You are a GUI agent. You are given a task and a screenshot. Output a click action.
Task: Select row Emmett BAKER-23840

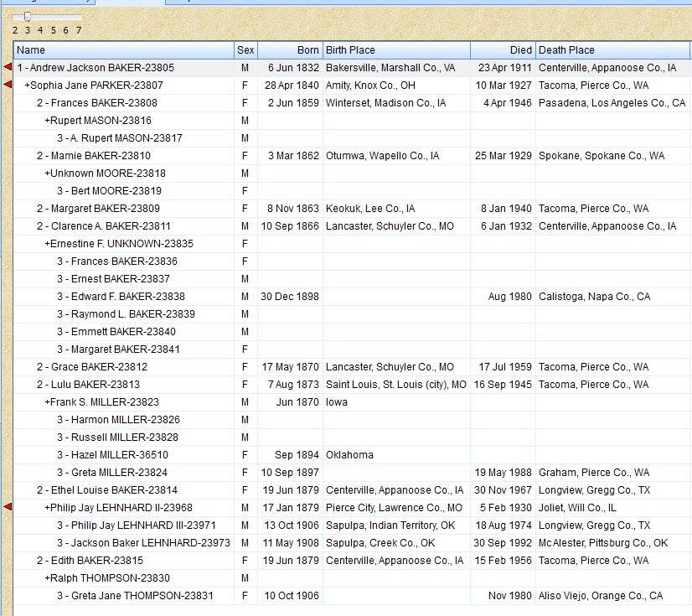(352, 332)
